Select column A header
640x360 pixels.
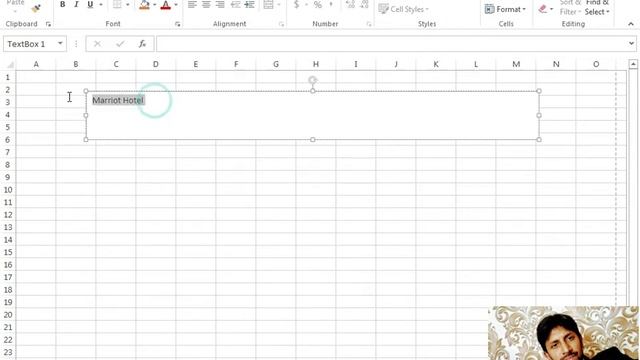36,64
